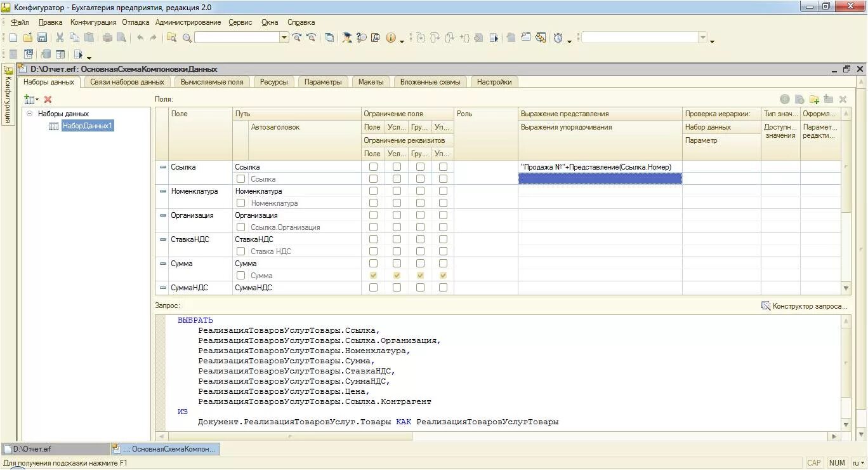Click the Open file folder icon
This screenshot has height=470, width=868.
(x=27, y=37)
